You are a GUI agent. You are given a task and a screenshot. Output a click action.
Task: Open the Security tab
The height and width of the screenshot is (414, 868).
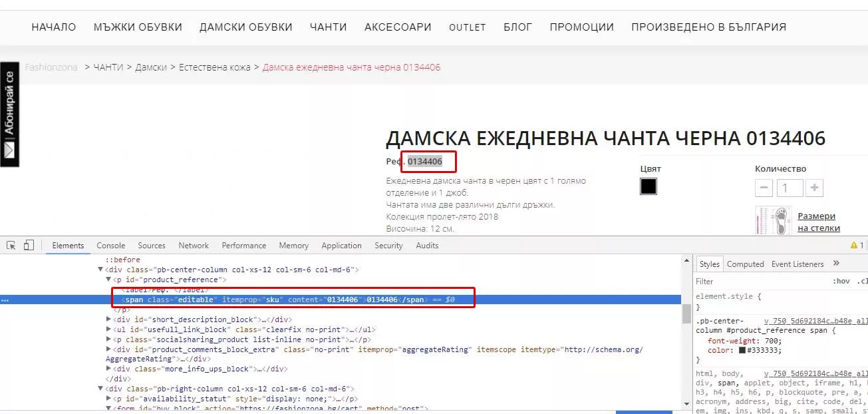point(388,246)
